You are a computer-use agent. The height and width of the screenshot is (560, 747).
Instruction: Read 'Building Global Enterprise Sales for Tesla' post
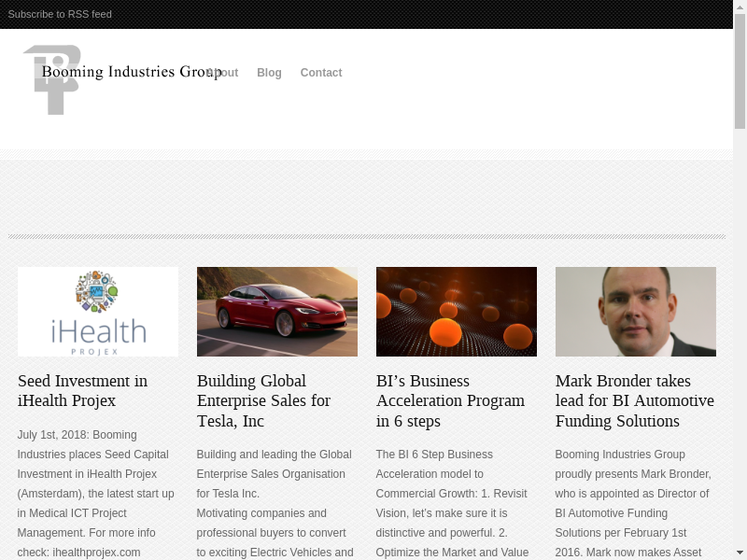263,401
